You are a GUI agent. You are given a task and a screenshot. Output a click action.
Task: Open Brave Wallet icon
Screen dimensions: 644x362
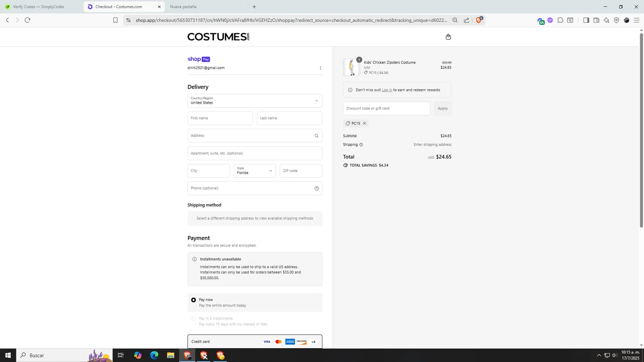point(596,20)
